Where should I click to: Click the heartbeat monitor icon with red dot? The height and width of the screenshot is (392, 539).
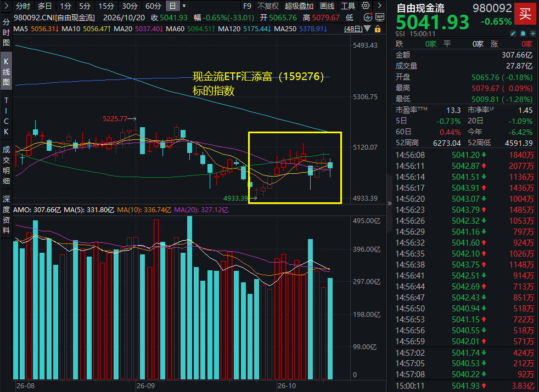[368, 18]
